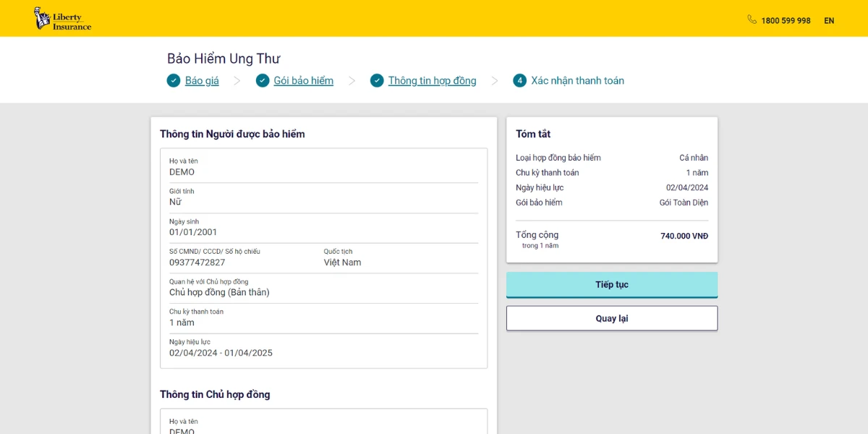Click the Tóm tắt summary heading
Viewport: 868px width, 434px height.
(533, 134)
